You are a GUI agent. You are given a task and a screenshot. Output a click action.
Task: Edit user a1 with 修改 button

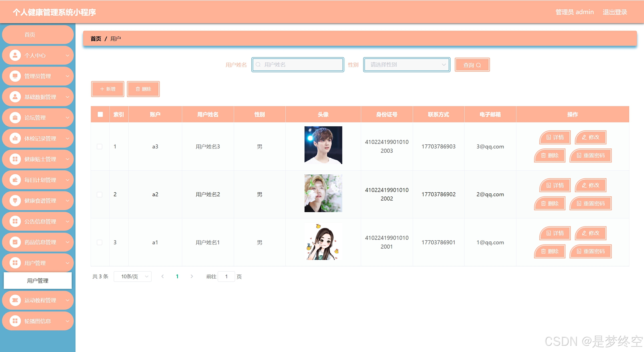point(590,233)
